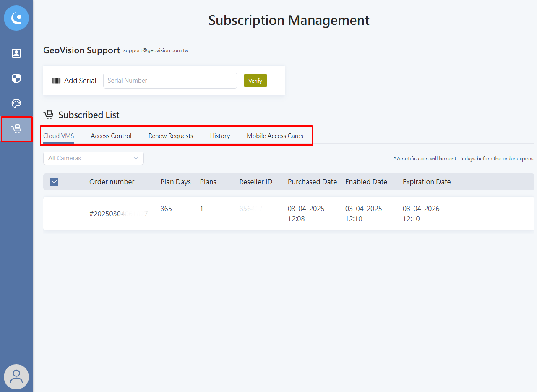Open the subscription cart sidebar icon

tap(16, 129)
